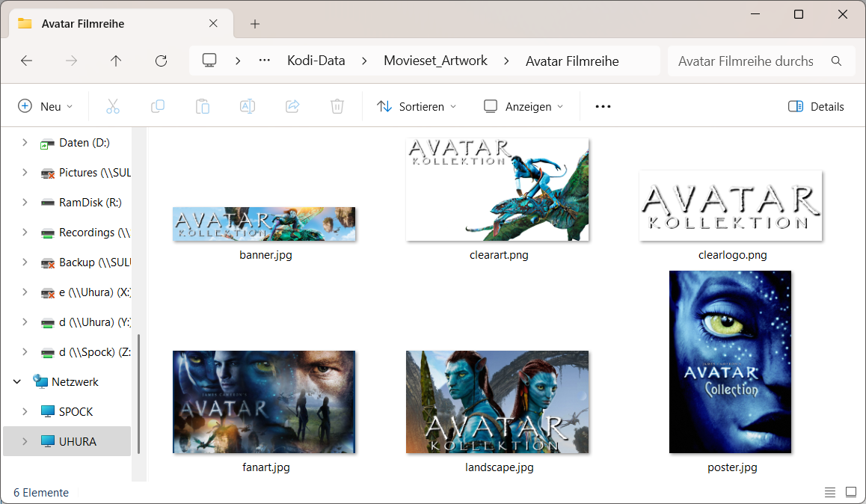The image size is (866, 504).
Task: Expand chevron after the PC icon
Action: click(238, 61)
